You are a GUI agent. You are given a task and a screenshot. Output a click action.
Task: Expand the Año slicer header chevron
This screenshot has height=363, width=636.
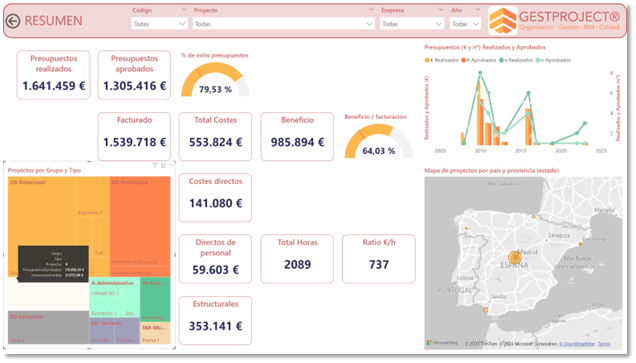coord(478,10)
